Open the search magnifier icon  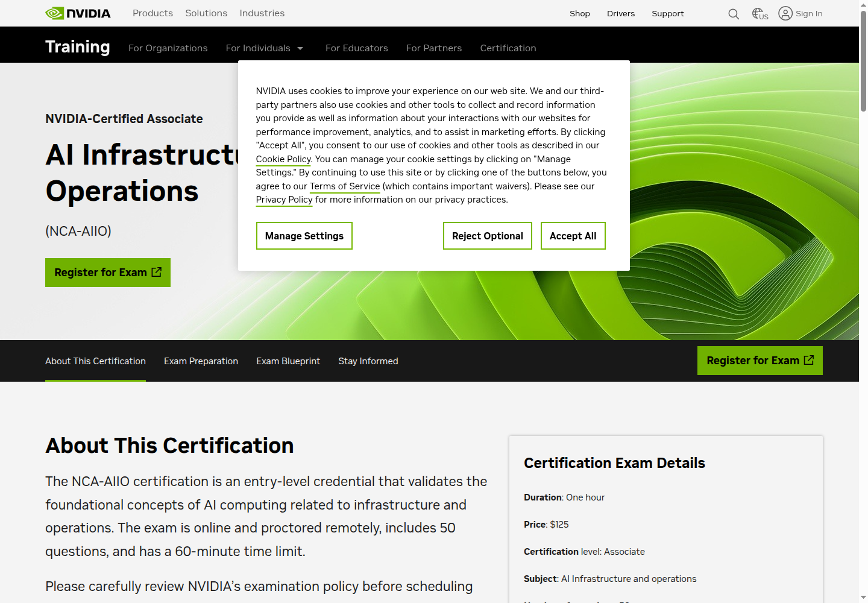pos(734,14)
